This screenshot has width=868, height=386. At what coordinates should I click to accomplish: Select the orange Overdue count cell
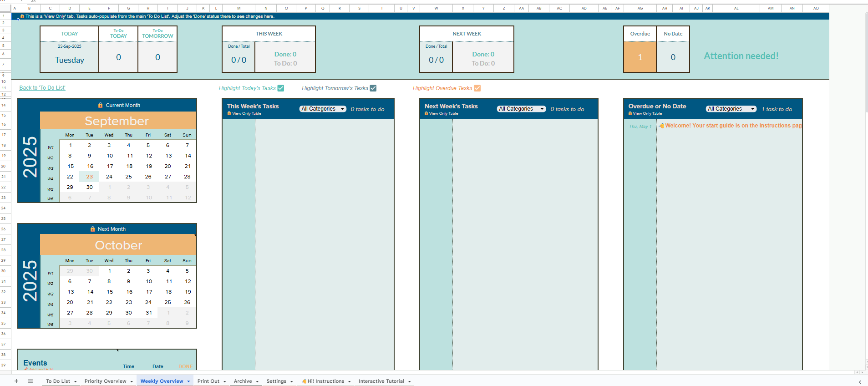pyautogui.click(x=640, y=57)
